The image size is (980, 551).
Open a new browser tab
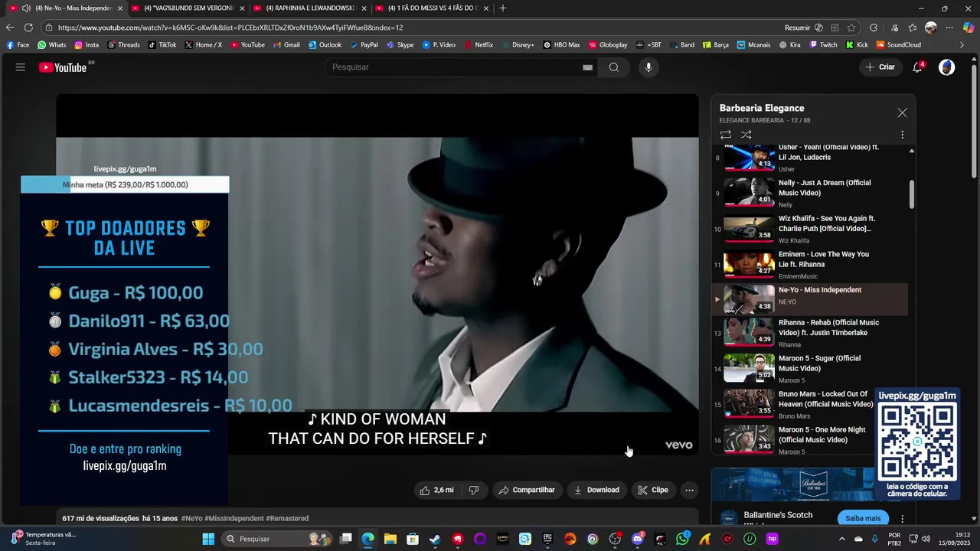[x=503, y=8]
